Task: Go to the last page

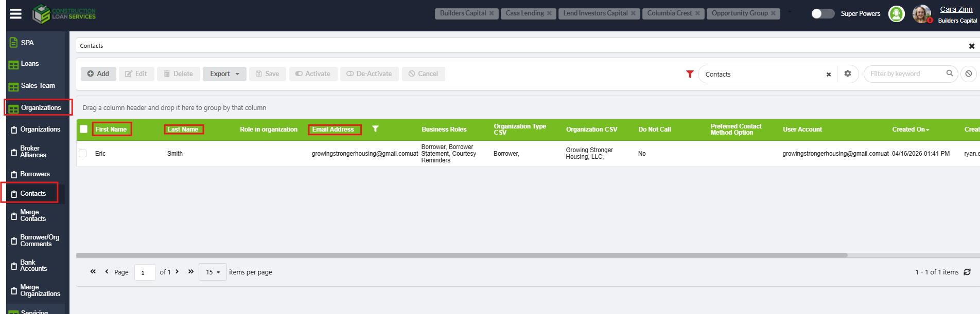Action: click(191, 271)
